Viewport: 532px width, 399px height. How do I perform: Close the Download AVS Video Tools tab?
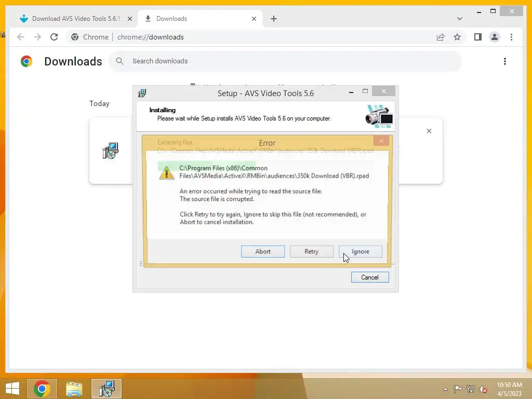[x=129, y=19]
